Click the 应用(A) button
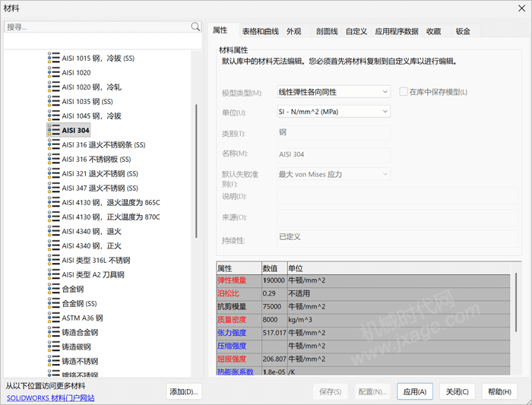Image resolution: width=532 pixels, height=405 pixels. (x=415, y=392)
